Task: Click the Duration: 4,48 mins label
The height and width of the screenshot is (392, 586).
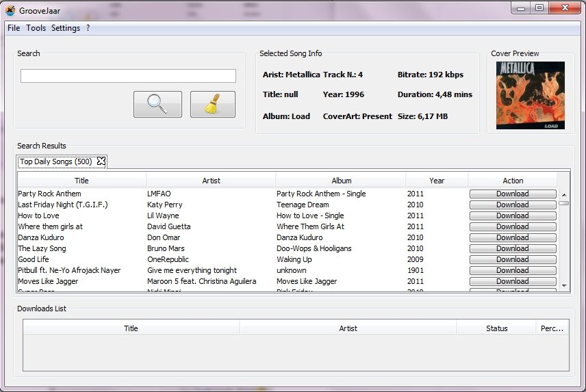Action: tap(435, 94)
